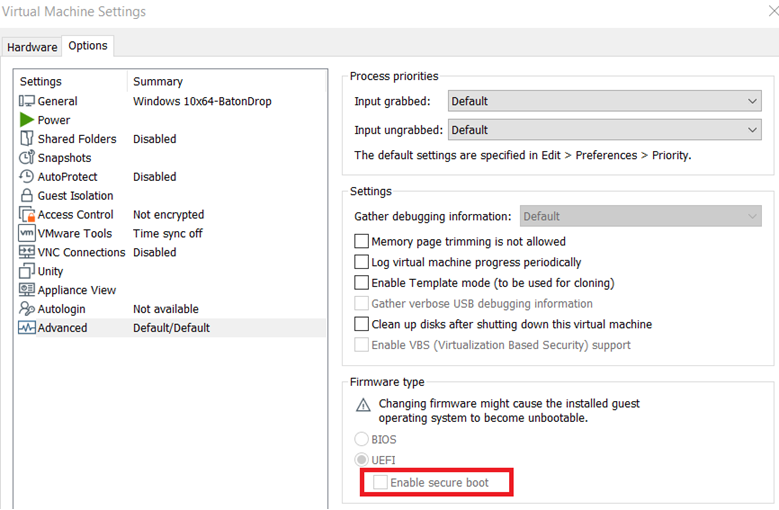Screen dimensions: 779x510
Task: Toggle Enable VBS support checkbox
Action: tap(361, 345)
